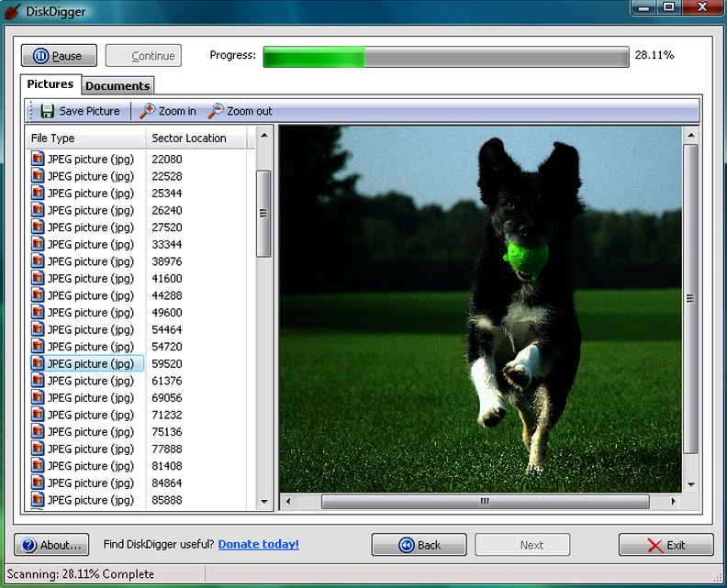Click the preview horizontal scrollbar thumb
The width and height of the screenshot is (727, 588).
(x=485, y=502)
